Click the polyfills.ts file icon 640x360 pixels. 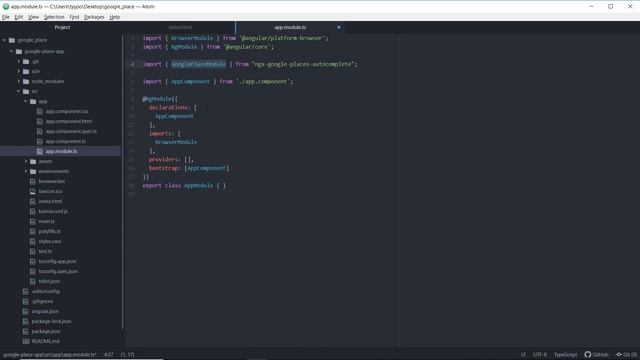[33, 231]
